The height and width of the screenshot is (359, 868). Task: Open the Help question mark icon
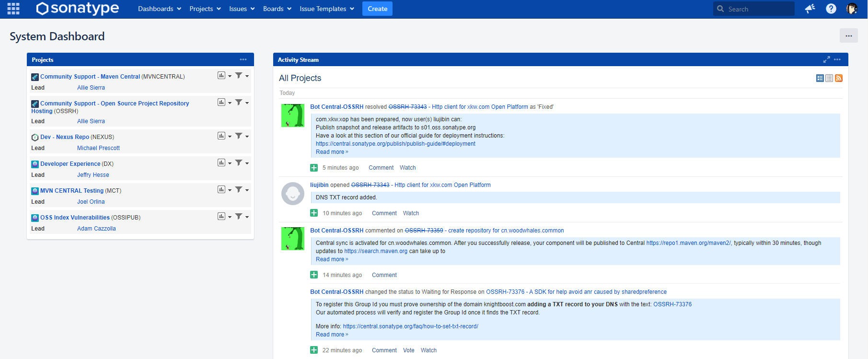tap(831, 9)
